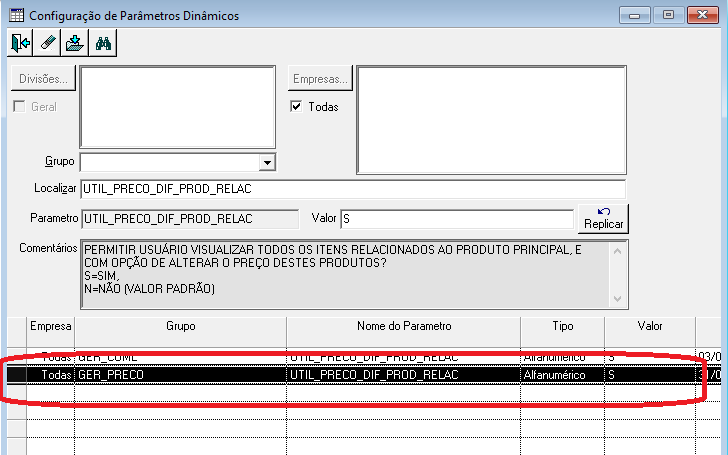Viewport: 728px width, 455px height.
Task: Click the Parametro read-only field
Action: (x=190, y=219)
